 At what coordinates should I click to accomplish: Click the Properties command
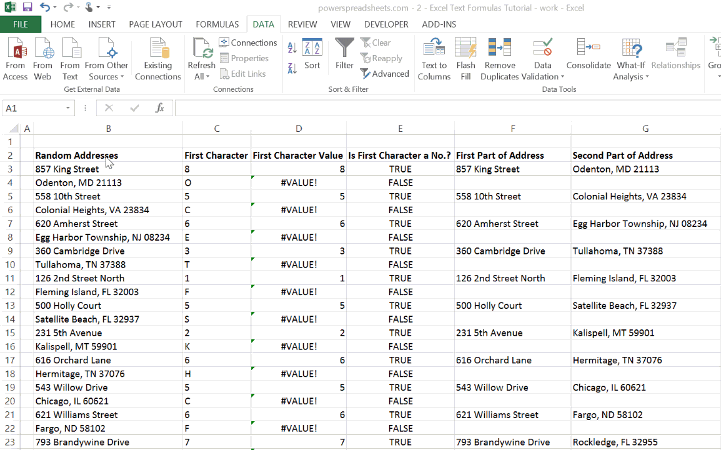click(x=244, y=58)
